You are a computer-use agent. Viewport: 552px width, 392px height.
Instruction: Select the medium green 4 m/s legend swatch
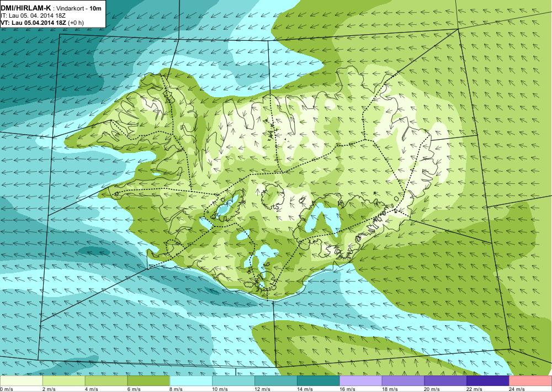click(x=107, y=381)
